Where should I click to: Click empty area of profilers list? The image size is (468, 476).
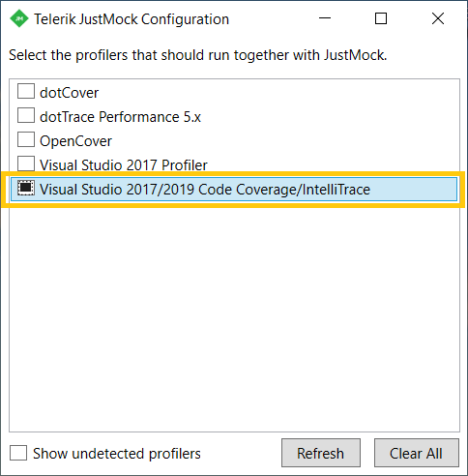pos(234,316)
